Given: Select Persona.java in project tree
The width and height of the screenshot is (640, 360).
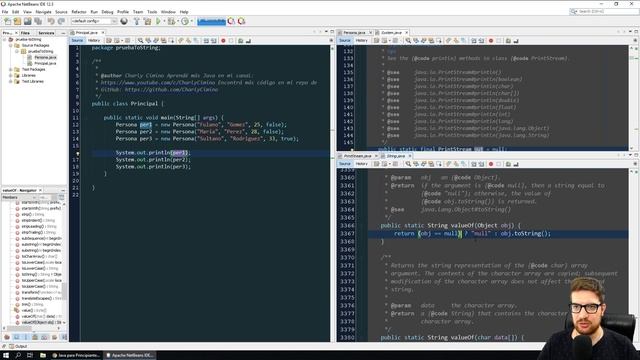Looking at the screenshot, I should coord(45,58).
